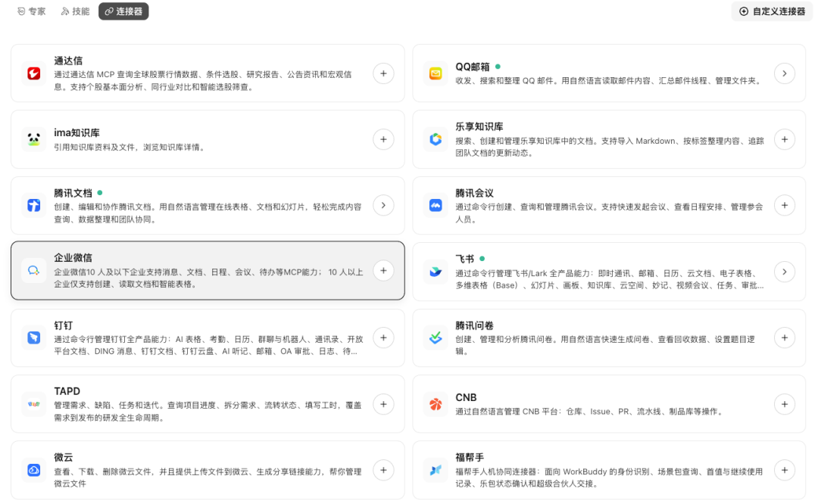Select the 乐享知识库 connector card
The width and height of the screenshot is (818, 504).
point(609,139)
